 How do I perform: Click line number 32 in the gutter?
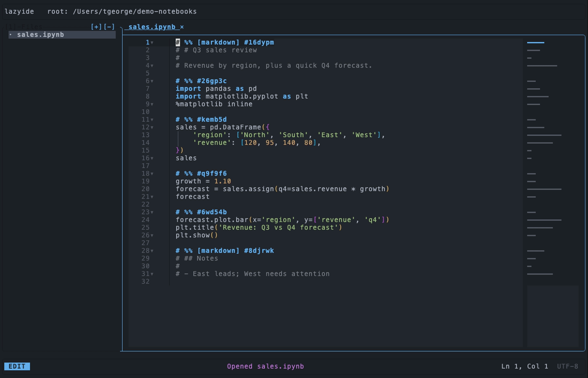coord(145,281)
